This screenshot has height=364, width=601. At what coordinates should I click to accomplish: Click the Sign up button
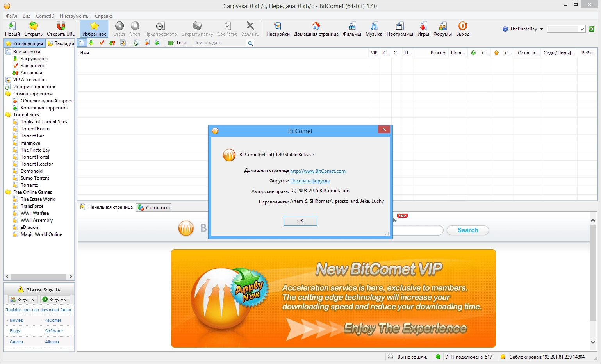[54, 300]
